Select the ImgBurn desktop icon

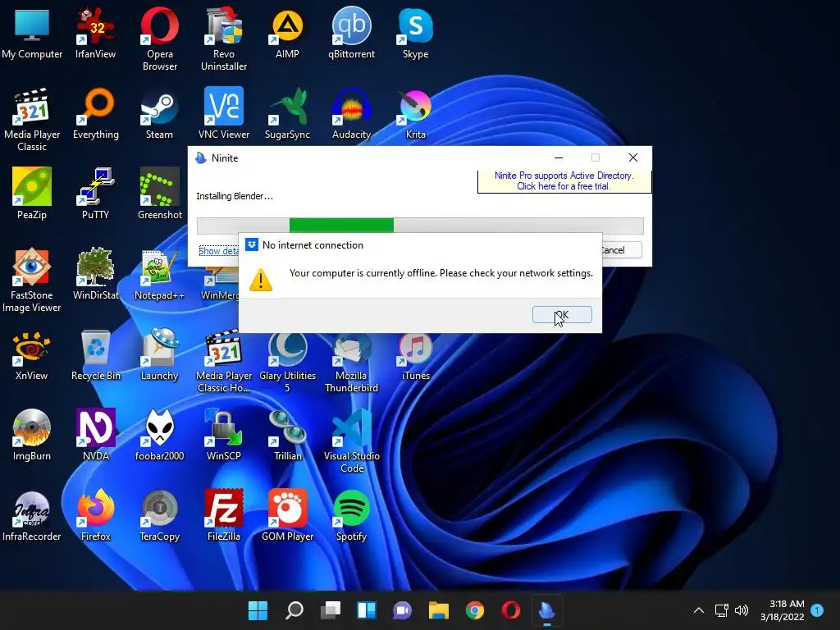[32, 435]
